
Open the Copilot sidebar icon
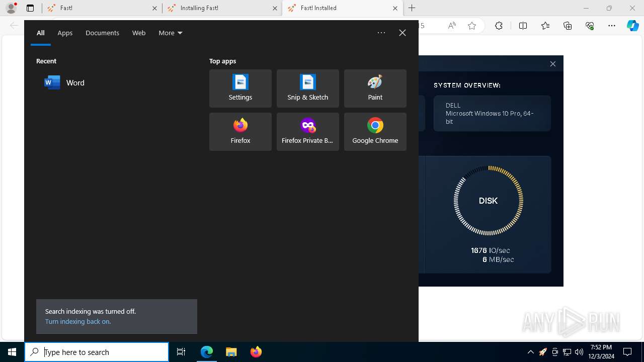tap(633, 26)
